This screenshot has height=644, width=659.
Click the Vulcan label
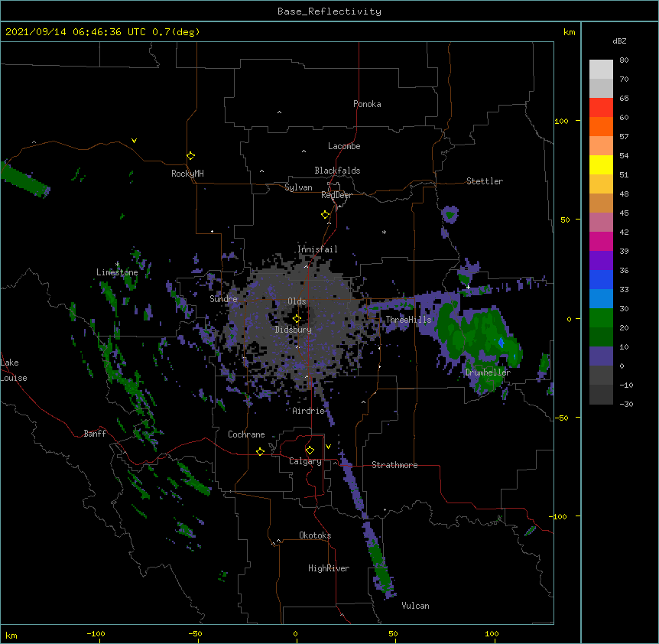tap(415, 606)
